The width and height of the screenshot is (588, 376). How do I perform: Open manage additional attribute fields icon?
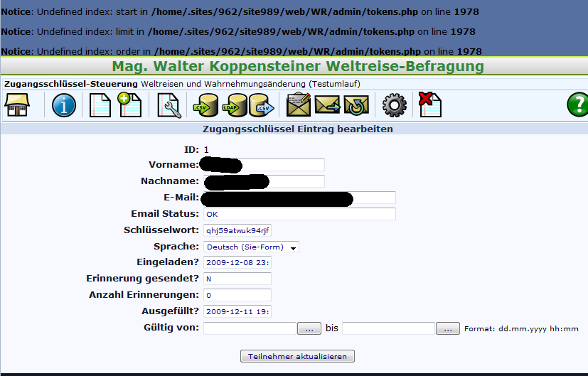point(169,106)
